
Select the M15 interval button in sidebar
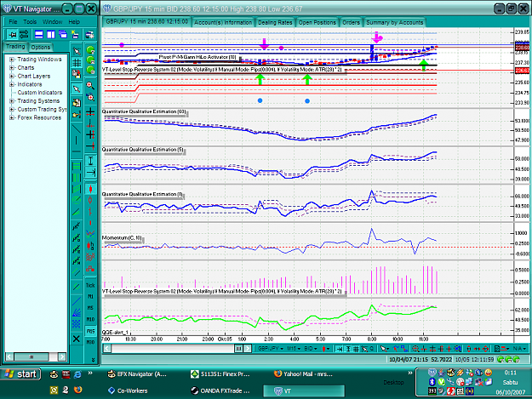[x=90, y=331]
